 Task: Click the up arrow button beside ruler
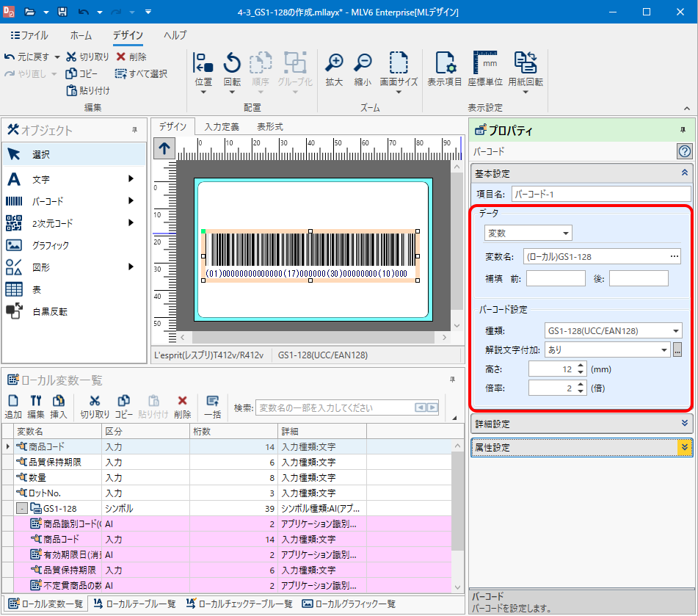pos(164,148)
